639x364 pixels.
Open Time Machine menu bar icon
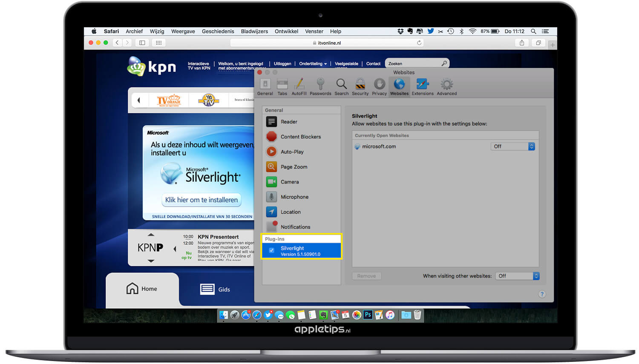450,32
